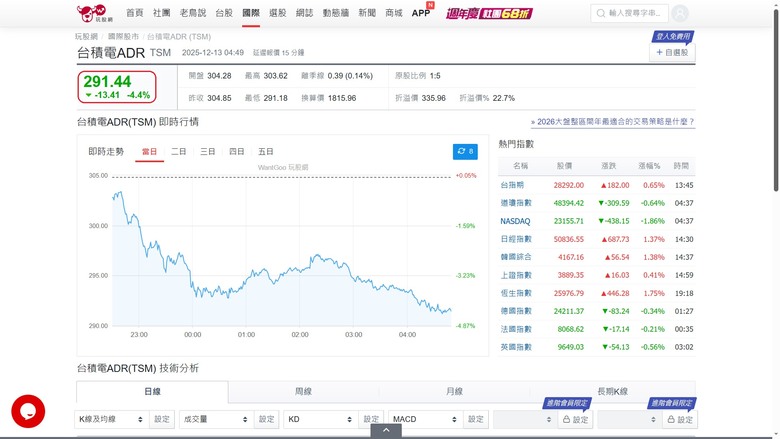The height and width of the screenshot is (439, 780).
Task: Open 道瓊指數 index link
Action: tap(516, 203)
